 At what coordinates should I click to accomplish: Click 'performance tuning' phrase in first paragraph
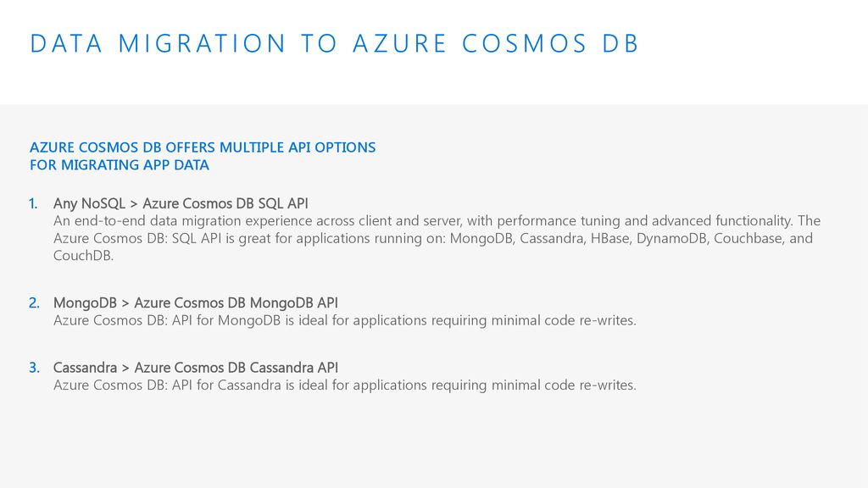pos(559,221)
